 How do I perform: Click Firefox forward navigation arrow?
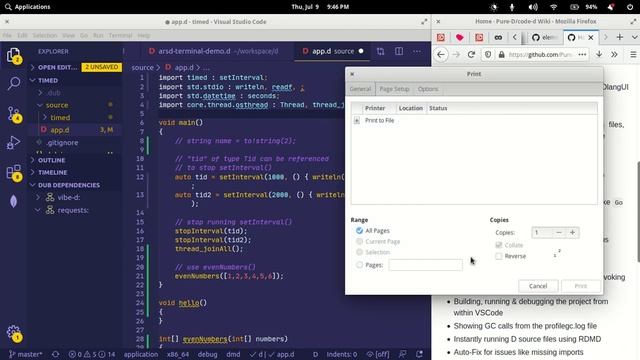point(456,54)
